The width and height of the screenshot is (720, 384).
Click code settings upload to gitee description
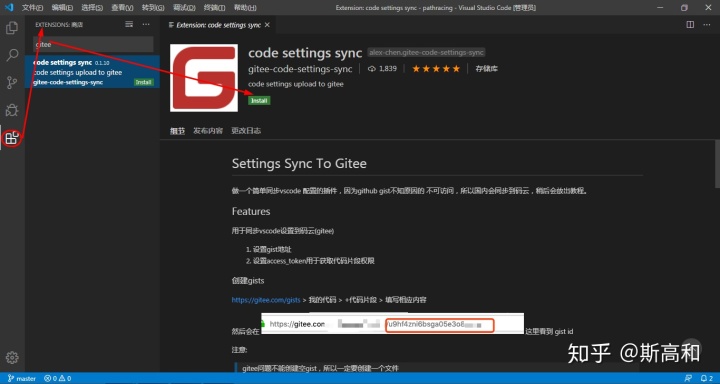click(296, 85)
